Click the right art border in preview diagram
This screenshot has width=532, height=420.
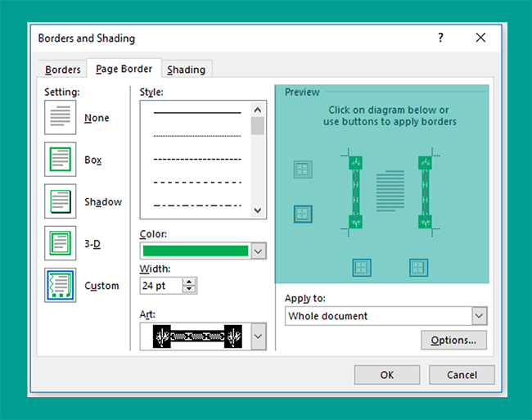tap(425, 192)
